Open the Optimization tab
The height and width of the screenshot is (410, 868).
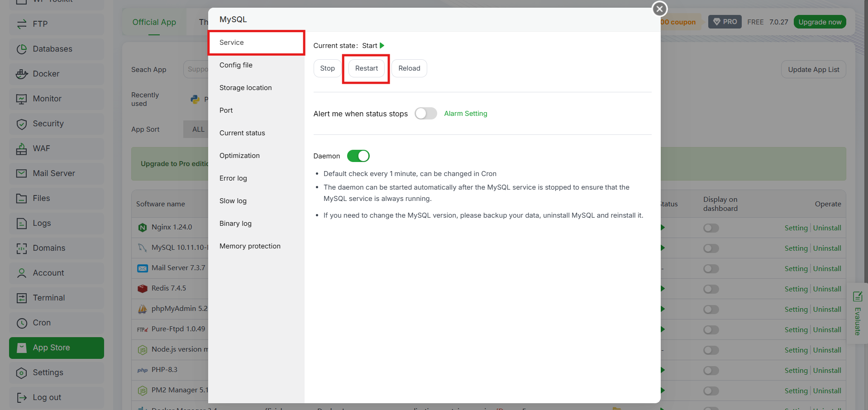pos(256,156)
